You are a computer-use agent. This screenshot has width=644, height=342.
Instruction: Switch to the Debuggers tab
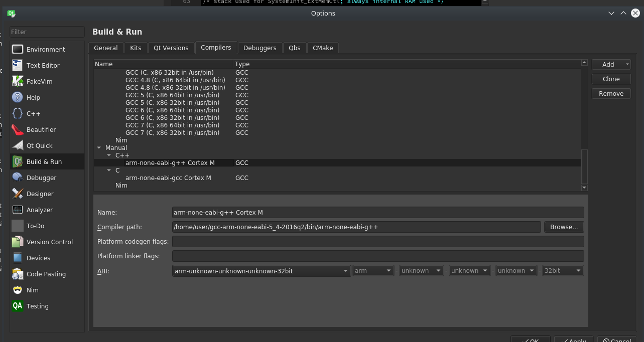tap(260, 48)
